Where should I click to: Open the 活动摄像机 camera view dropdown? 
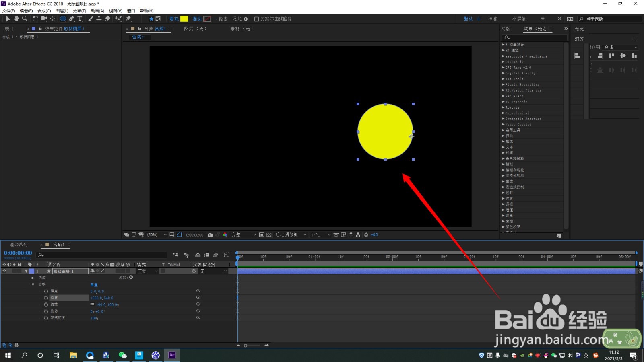click(291, 235)
